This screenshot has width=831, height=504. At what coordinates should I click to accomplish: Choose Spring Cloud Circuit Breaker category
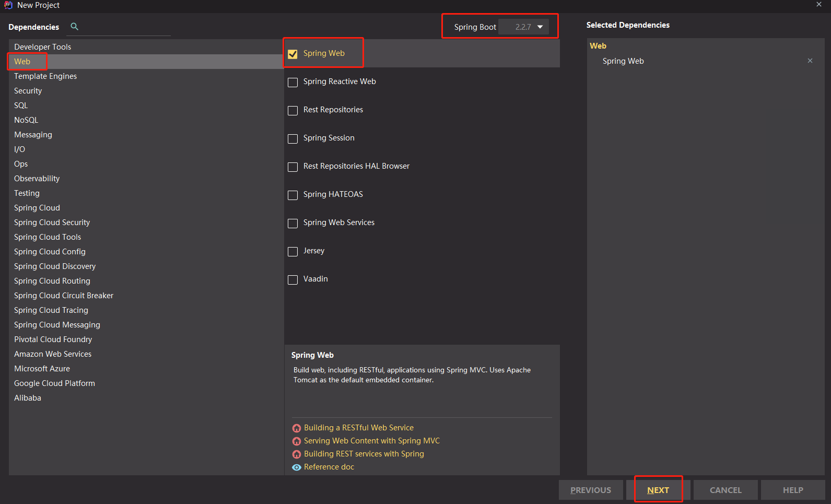point(146,296)
